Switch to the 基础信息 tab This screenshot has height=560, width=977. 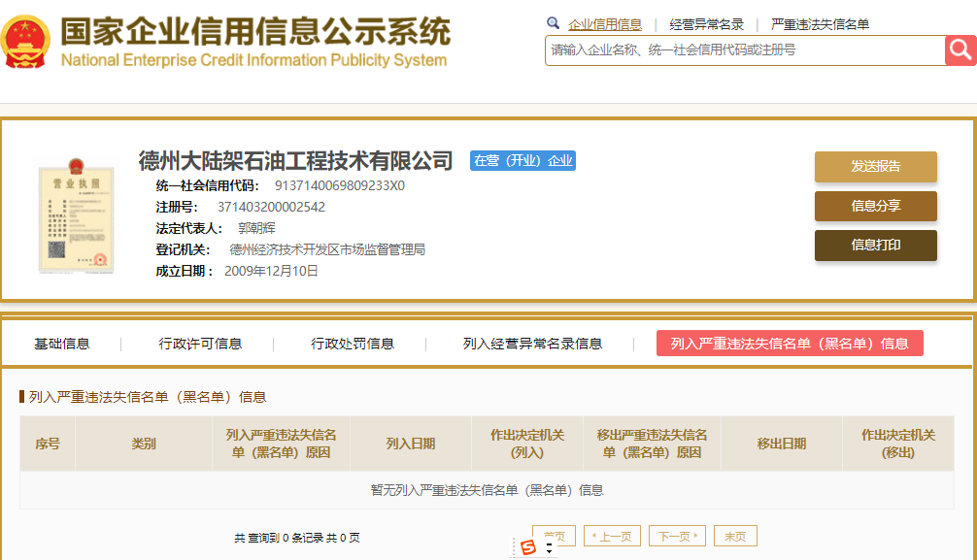62,344
